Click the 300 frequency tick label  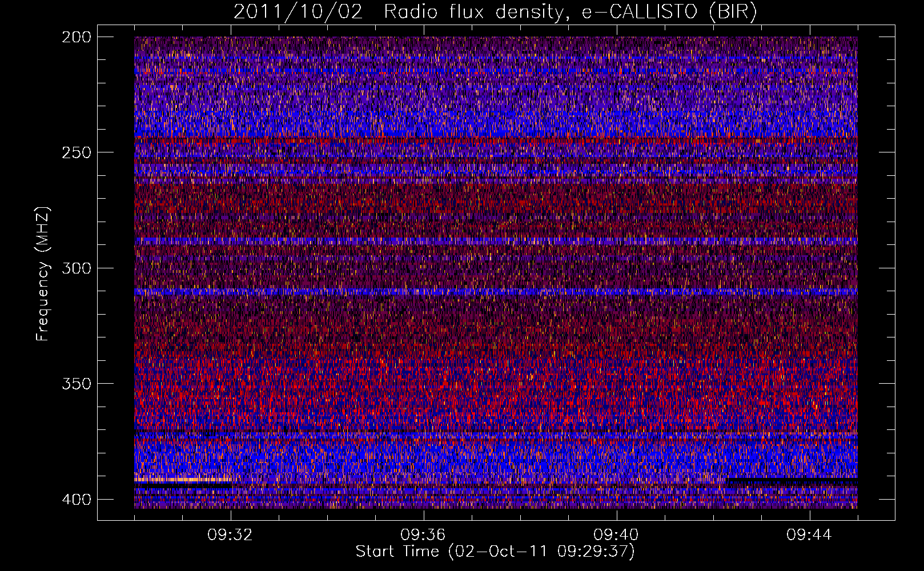pos(77,268)
